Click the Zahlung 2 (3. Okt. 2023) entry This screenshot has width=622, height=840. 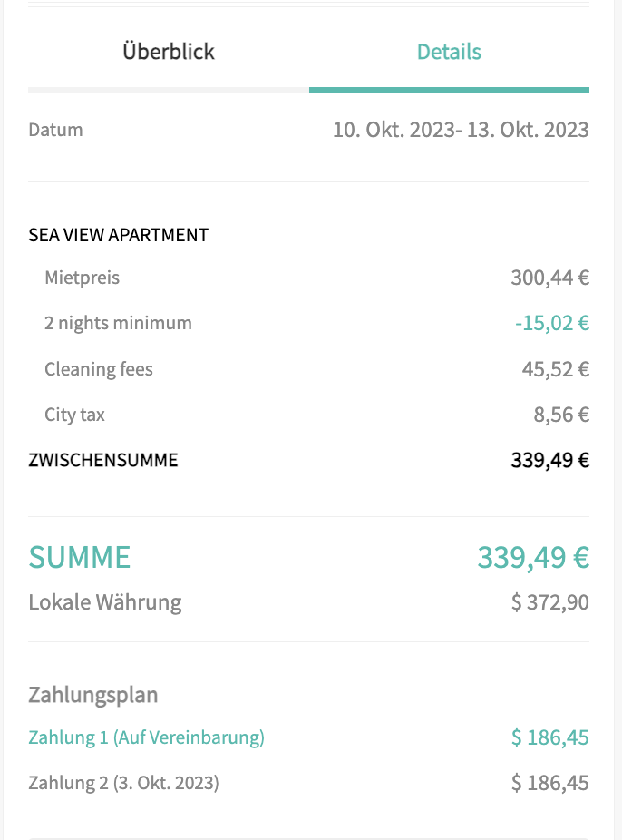click(x=124, y=783)
